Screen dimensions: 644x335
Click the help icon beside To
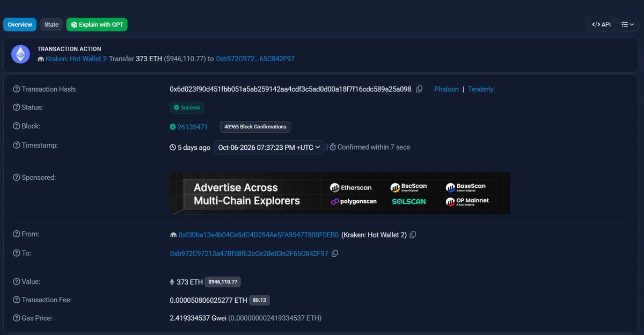pos(16,253)
